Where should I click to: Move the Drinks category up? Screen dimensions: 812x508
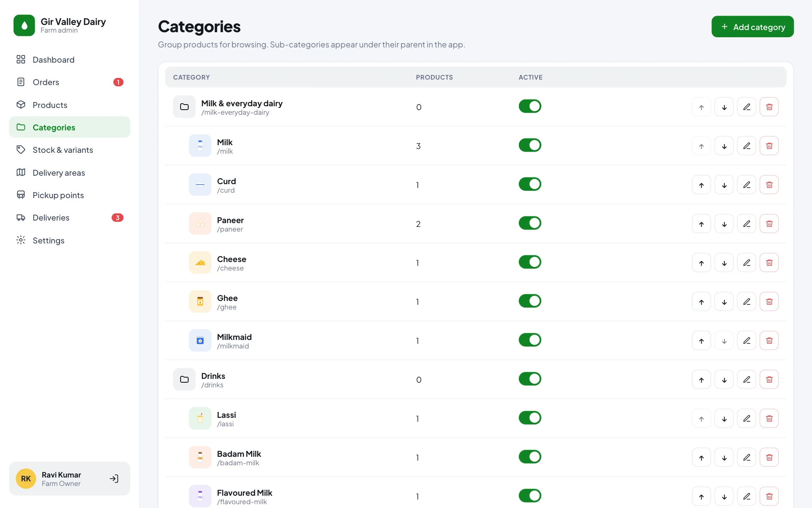pos(701,380)
